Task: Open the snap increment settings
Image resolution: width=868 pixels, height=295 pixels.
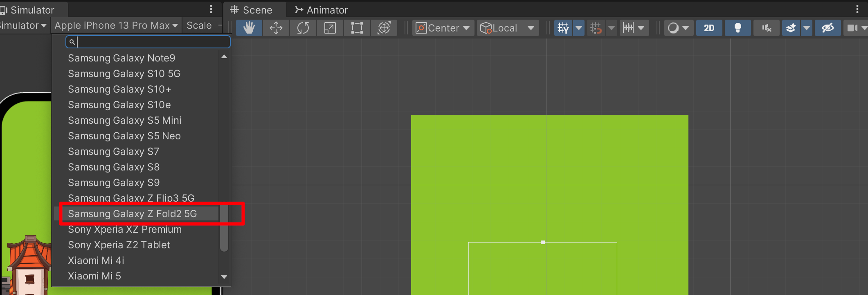Action: coord(634,28)
